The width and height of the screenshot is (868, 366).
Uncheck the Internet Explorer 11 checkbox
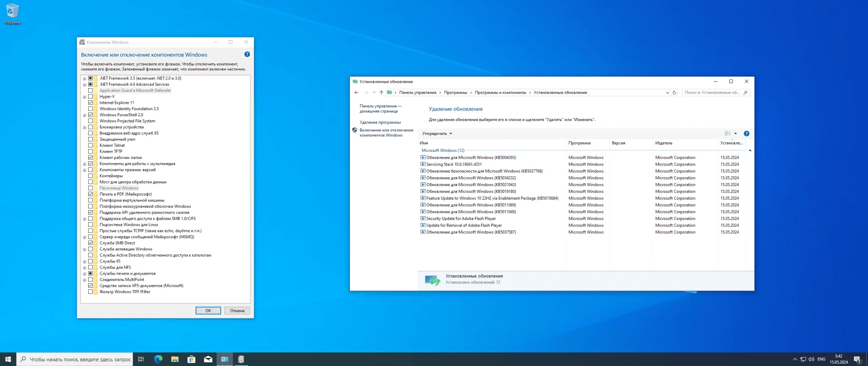tap(90, 103)
